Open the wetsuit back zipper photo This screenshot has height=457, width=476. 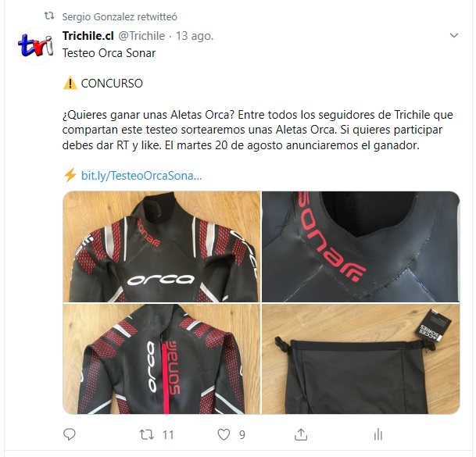coord(162,359)
